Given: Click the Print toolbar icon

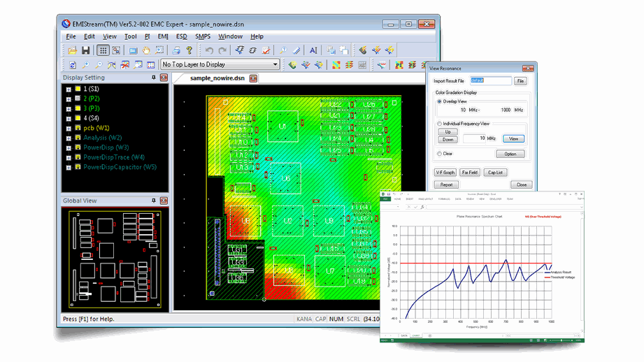Looking at the screenshot, I should [176, 50].
